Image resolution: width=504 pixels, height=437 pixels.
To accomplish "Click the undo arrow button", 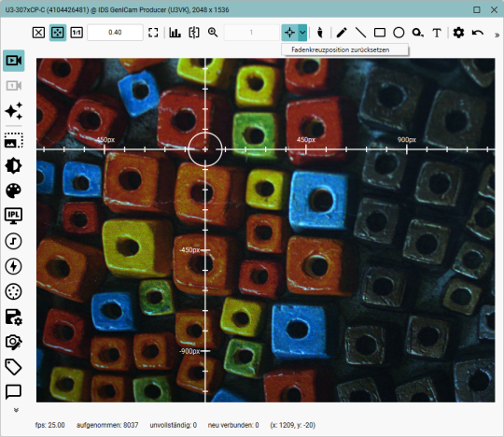I will point(478,33).
